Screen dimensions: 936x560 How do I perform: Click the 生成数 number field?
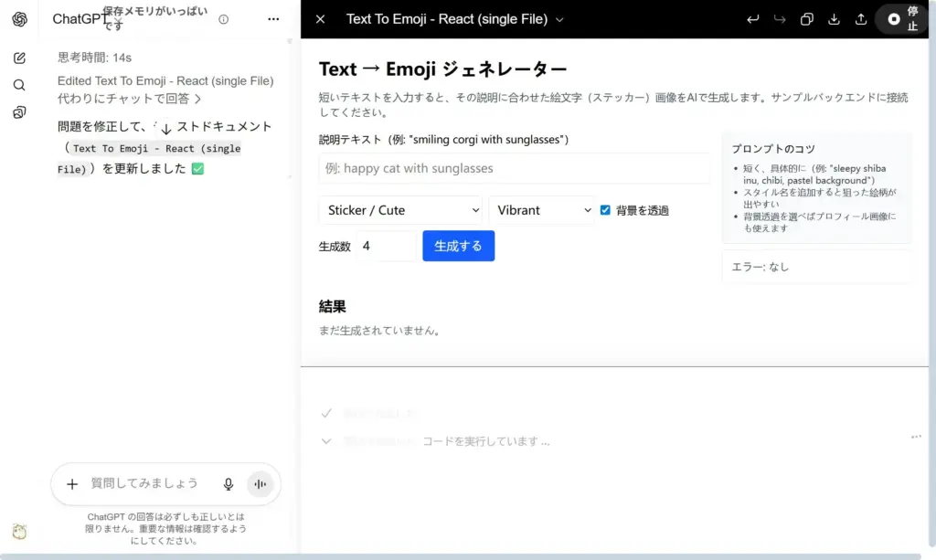coord(387,246)
